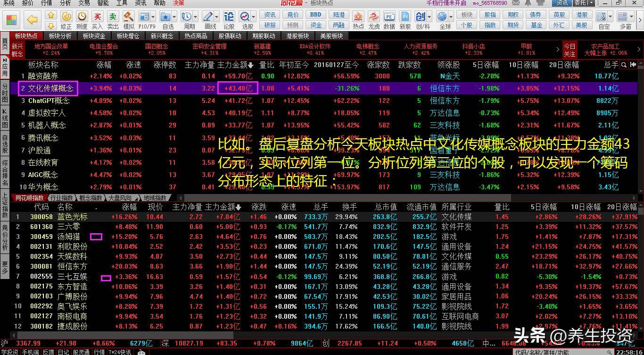Click the robot assistant icon in status bar
This screenshot has height=355, width=644.
coord(141,352)
